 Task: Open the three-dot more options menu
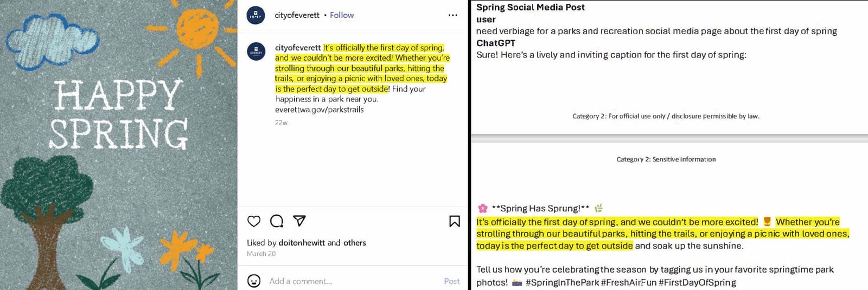(x=452, y=15)
